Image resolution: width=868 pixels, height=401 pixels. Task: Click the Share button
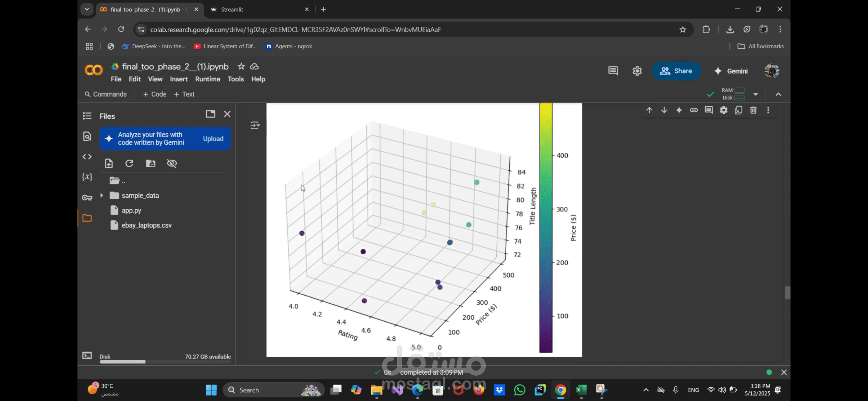point(676,71)
